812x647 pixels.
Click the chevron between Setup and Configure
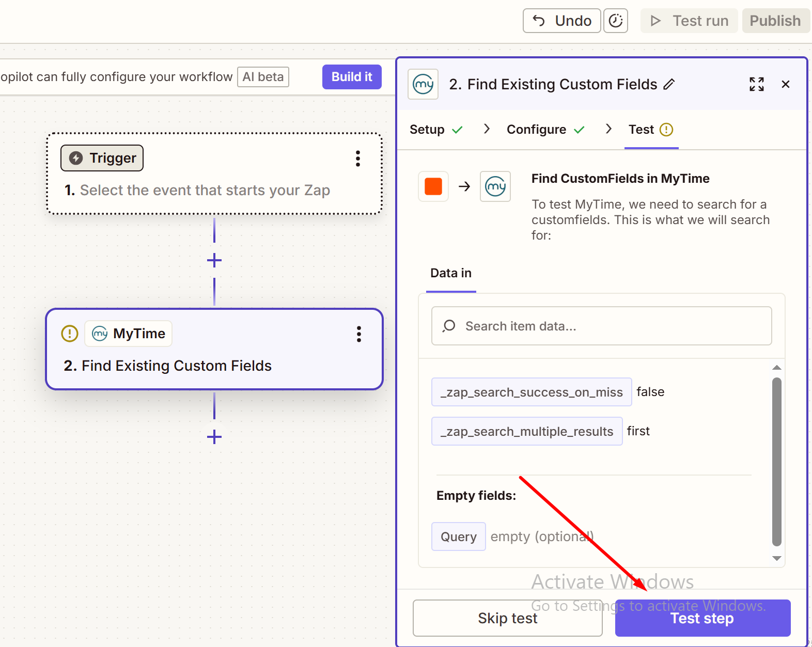pyautogui.click(x=487, y=129)
